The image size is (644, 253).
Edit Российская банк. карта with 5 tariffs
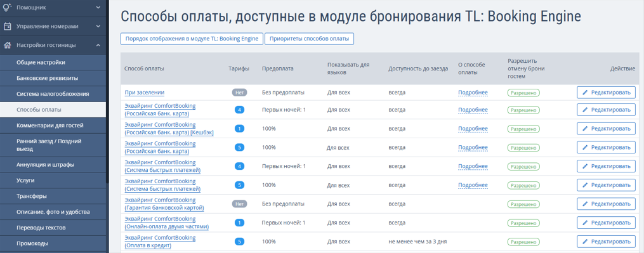click(606, 148)
